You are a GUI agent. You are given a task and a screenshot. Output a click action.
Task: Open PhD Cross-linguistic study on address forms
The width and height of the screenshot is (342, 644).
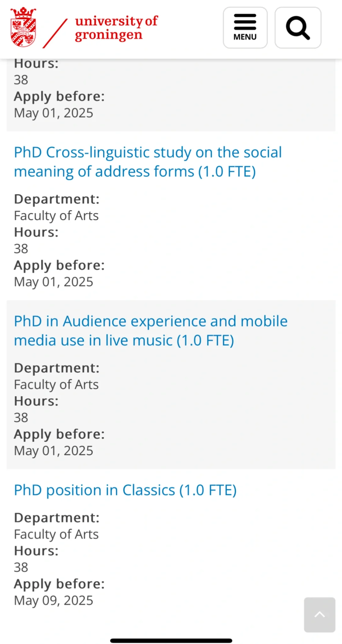click(148, 162)
